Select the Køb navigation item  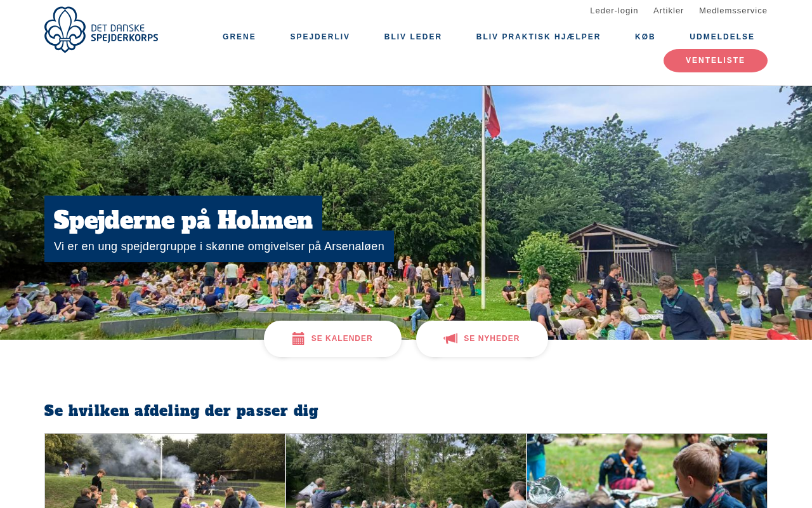coord(645,37)
